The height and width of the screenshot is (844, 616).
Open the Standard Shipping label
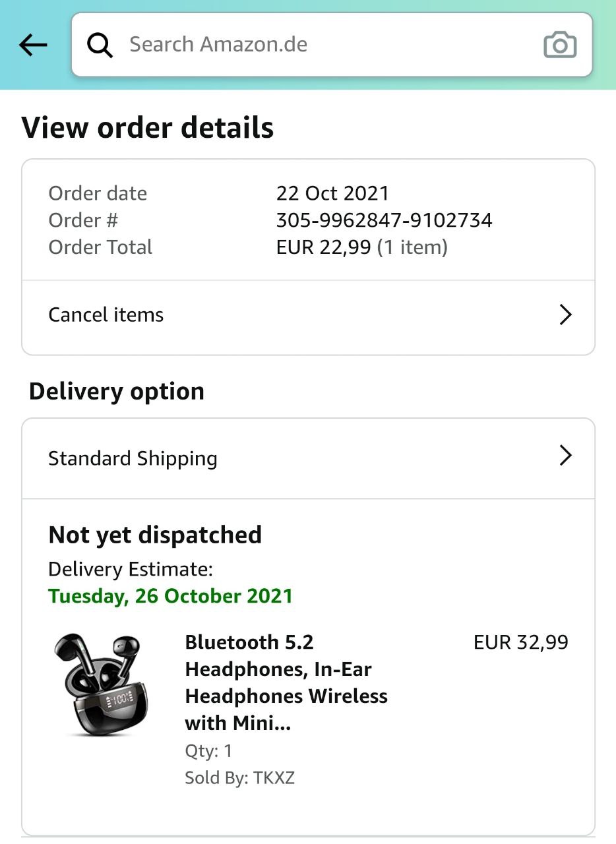pos(133,458)
